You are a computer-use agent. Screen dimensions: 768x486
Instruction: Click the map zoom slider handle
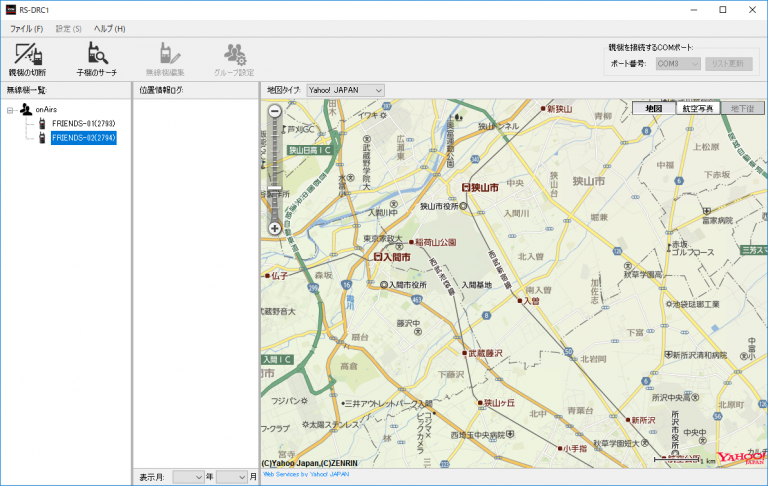[275, 188]
